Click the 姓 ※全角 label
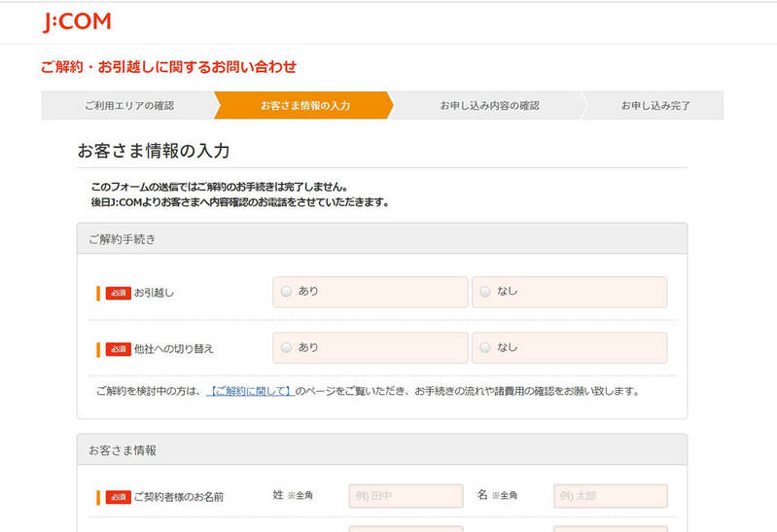 (x=293, y=495)
